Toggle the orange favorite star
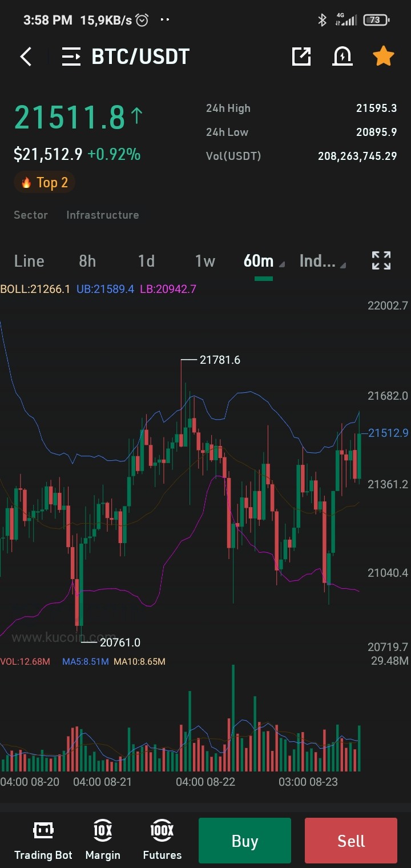Viewport: 411px width, 868px height. point(383,56)
